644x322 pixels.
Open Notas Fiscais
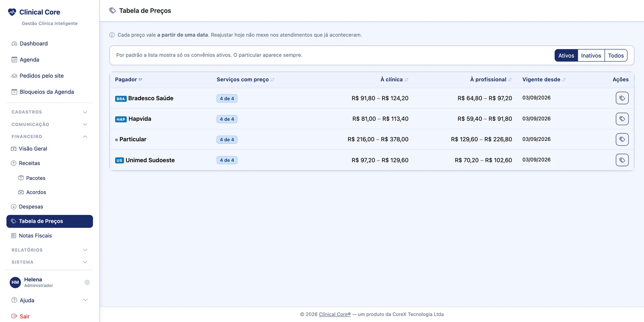coord(50,236)
